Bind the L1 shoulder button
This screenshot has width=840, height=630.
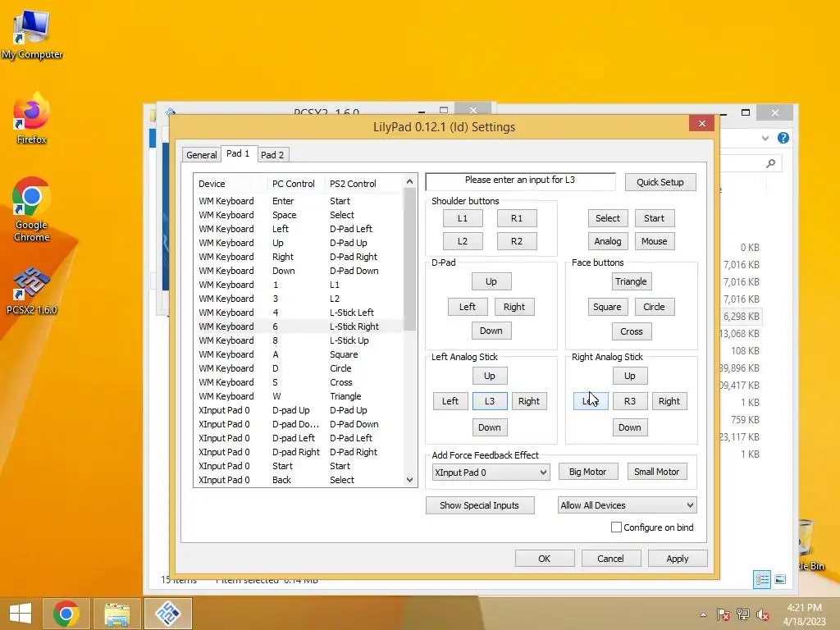[x=463, y=218]
